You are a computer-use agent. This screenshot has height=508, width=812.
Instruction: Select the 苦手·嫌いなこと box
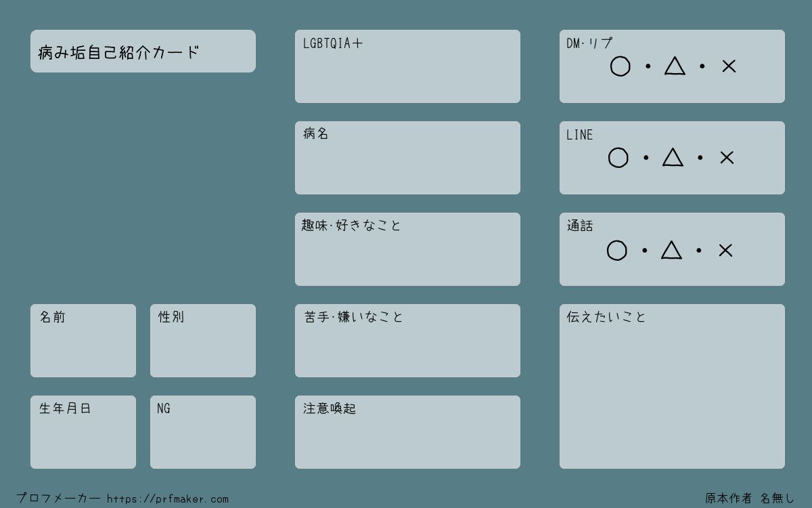(x=407, y=341)
